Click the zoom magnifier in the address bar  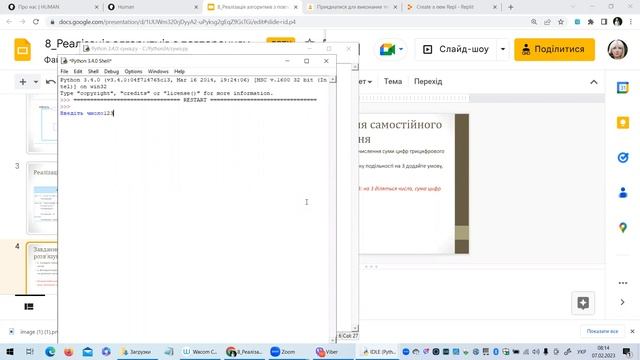point(534,22)
